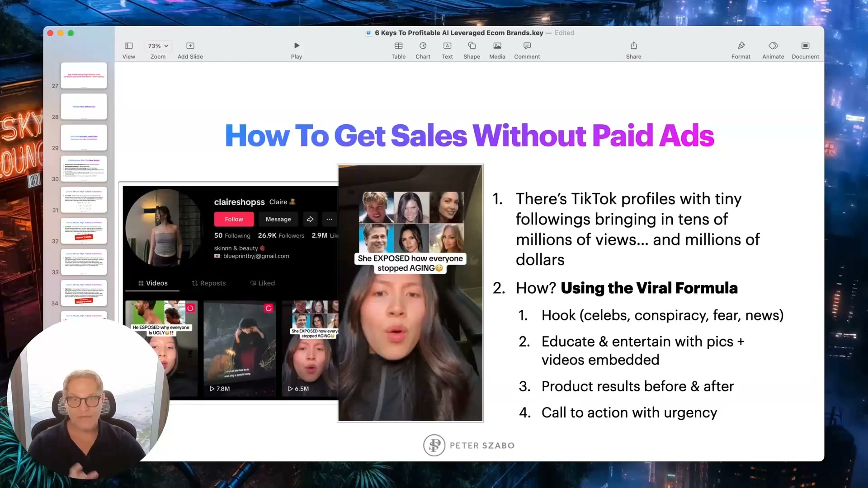This screenshot has width=868, height=488.
Task: Start slideshow with Play button
Action: pyautogui.click(x=297, y=46)
